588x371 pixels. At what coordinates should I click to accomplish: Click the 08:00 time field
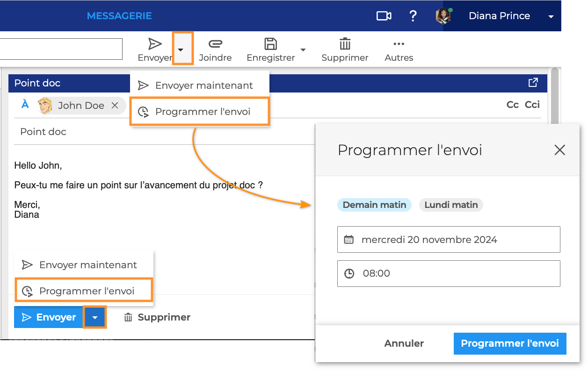(x=448, y=273)
